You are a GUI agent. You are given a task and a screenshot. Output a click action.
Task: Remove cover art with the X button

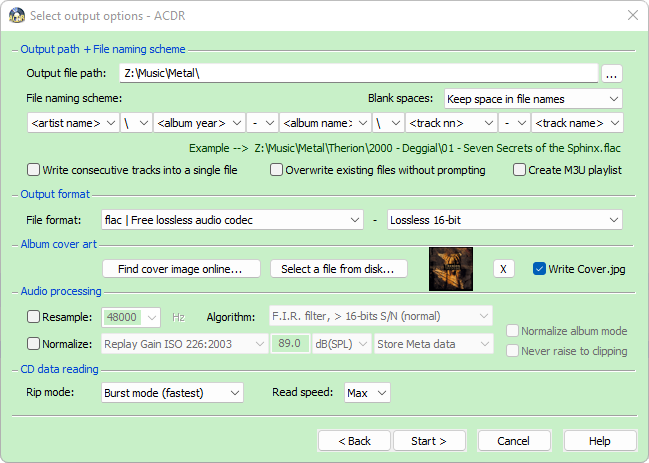(x=504, y=269)
